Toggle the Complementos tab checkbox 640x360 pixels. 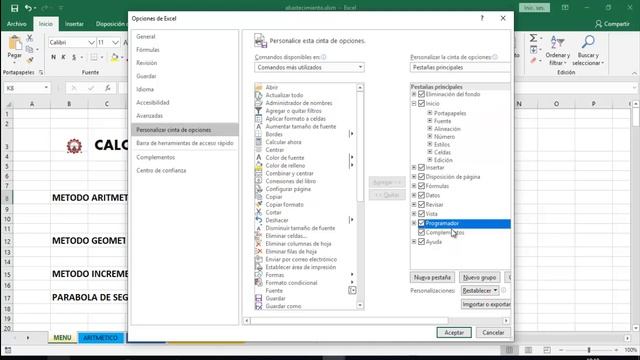click(422, 233)
